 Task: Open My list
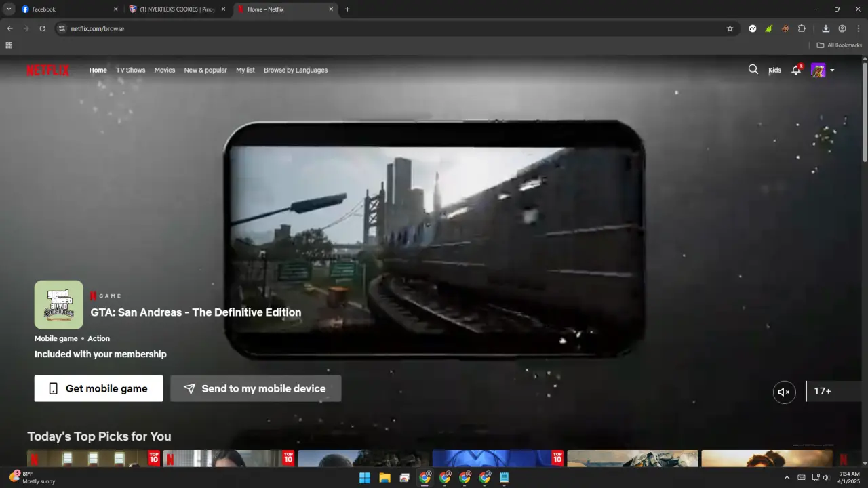pos(245,70)
